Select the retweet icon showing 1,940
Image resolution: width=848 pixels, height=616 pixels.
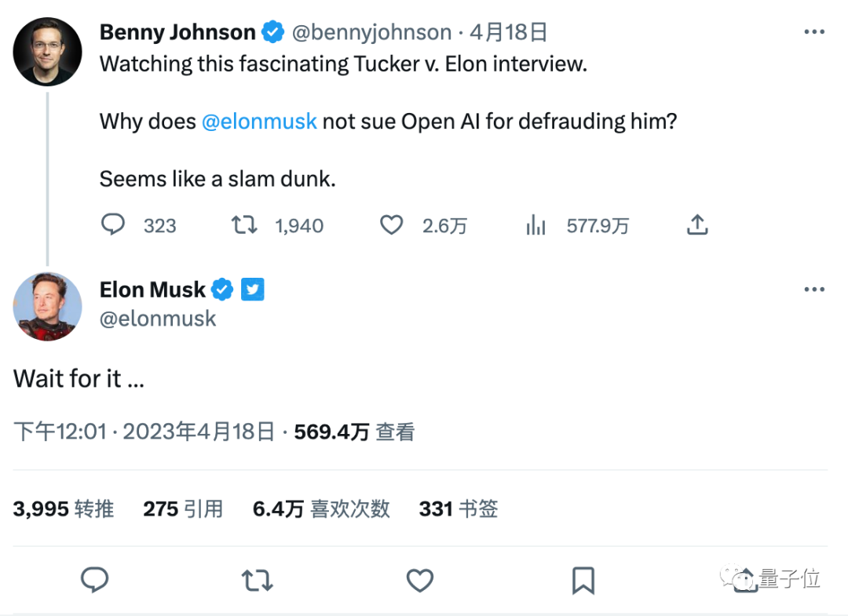[x=244, y=224]
